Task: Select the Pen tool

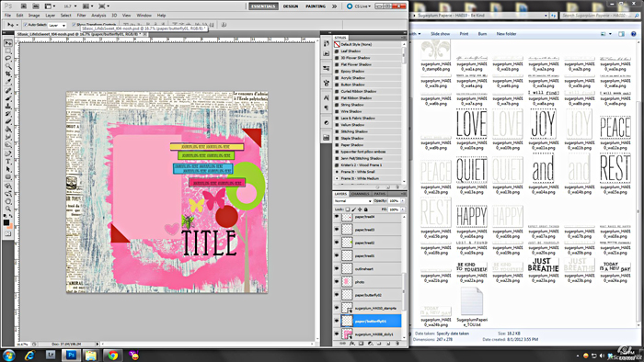Action: coord(7,153)
